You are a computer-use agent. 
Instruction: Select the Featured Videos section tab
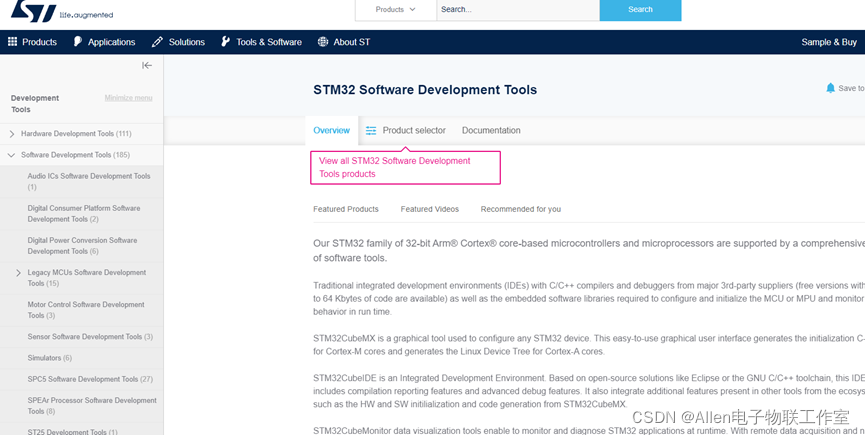click(430, 209)
